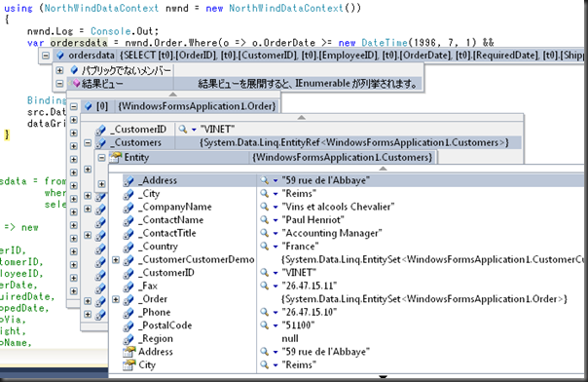The image size is (588, 382).
Task: Open visualizer magnifier beside Order's _CustomerID "VINET"
Action: click(183, 130)
